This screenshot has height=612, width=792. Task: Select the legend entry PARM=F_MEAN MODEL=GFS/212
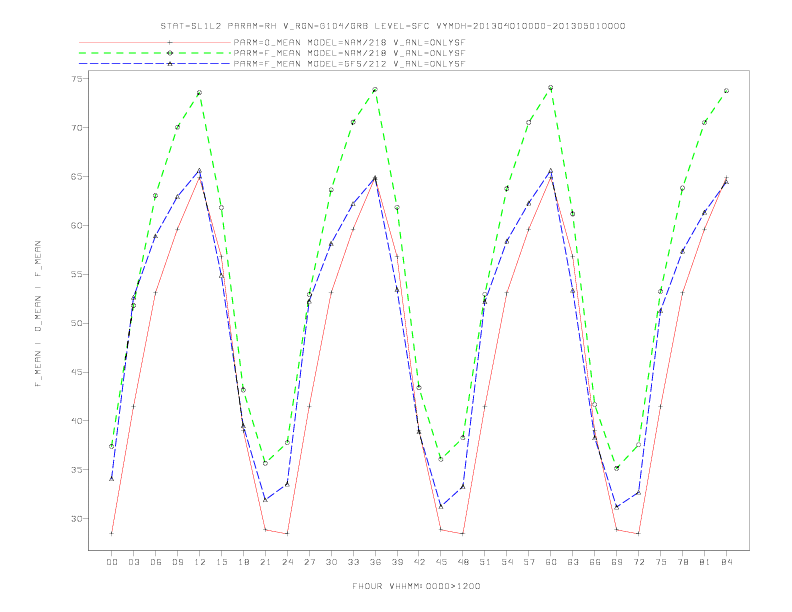tap(349, 64)
